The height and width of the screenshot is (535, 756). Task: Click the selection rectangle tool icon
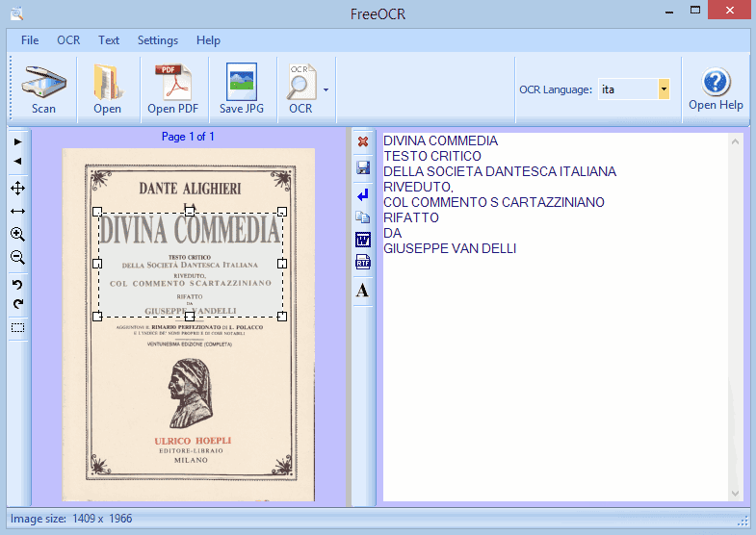pos(18,328)
